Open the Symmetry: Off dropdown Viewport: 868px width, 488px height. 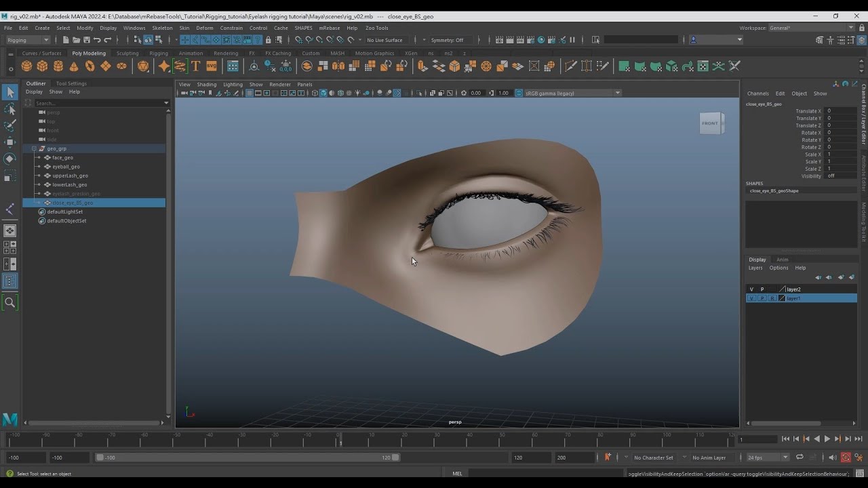click(x=450, y=40)
